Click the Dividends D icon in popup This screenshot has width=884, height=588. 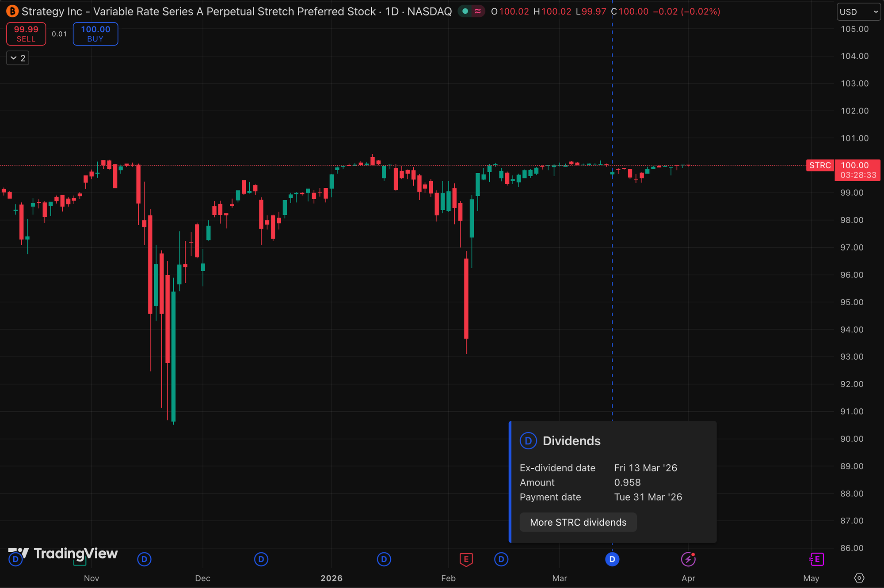click(x=528, y=441)
